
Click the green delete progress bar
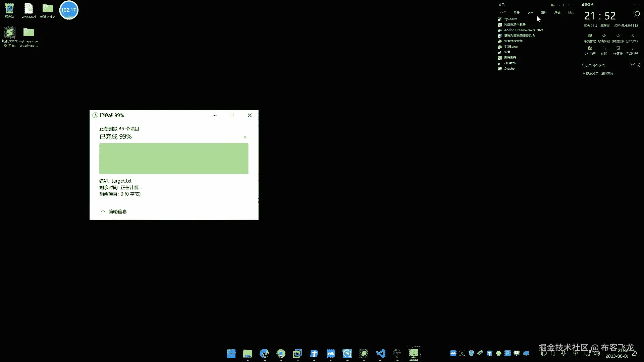(174, 159)
